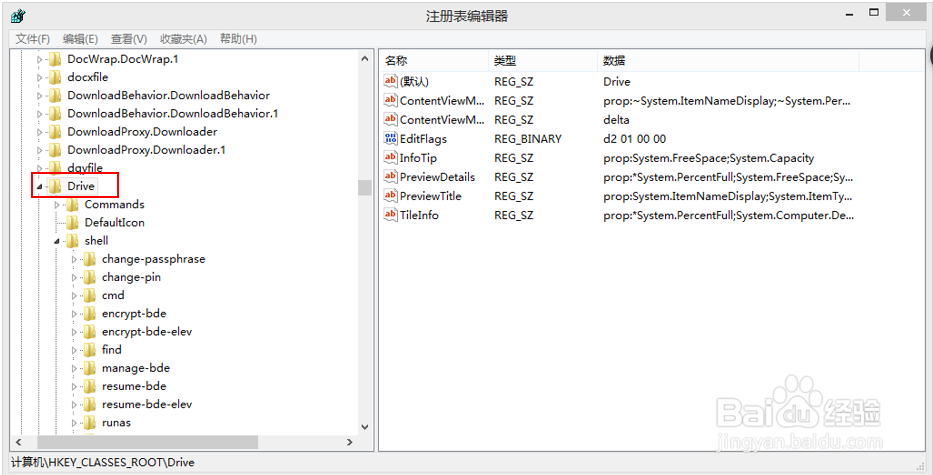Click the find folder icon
This screenshot has width=933, height=475.
click(x=90, y=350)
